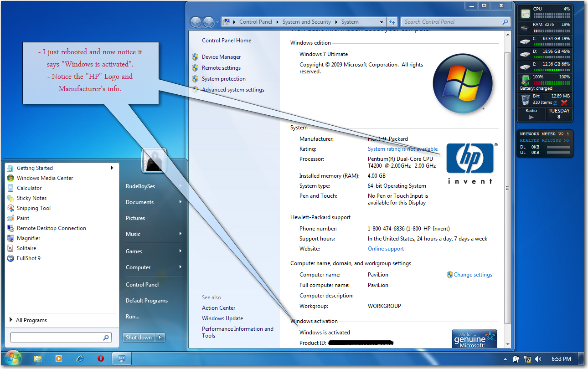Open the address bar history dropdown
This screenshot has height=369, width=588.
382,22
